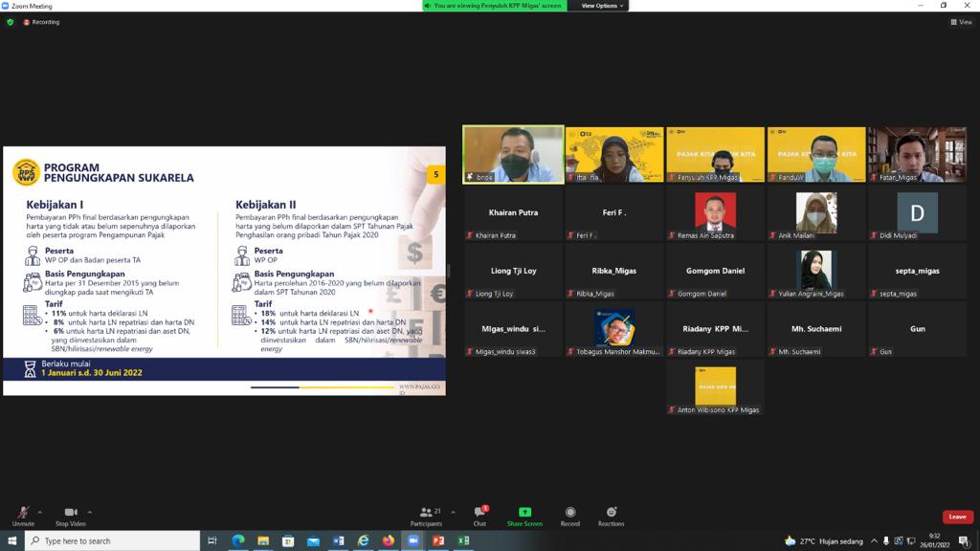Toggle Stop Video camera button
The image size is (980, 551).
[x=70, y=515]
